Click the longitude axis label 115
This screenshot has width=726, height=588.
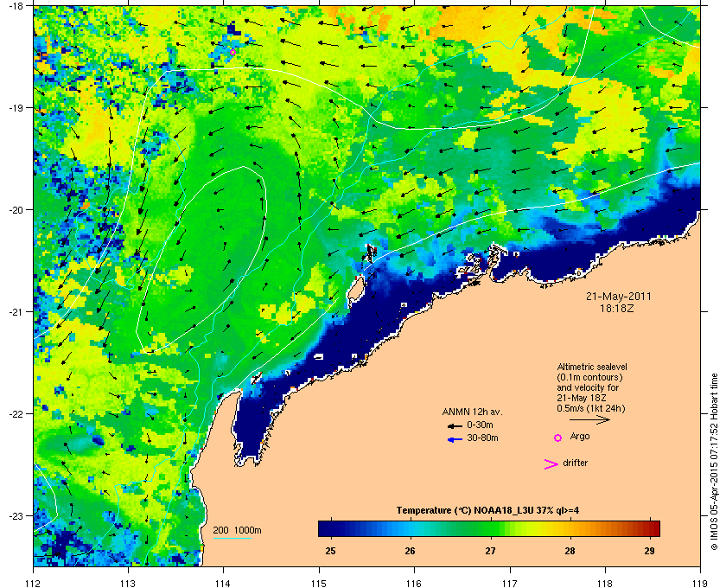319,584
